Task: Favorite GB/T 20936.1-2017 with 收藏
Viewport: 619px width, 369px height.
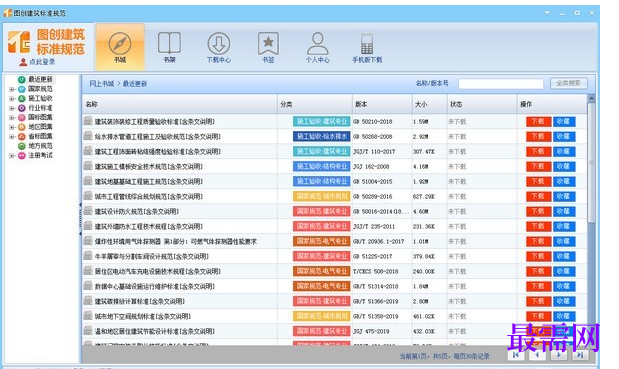Action: (x=564, y=242)
